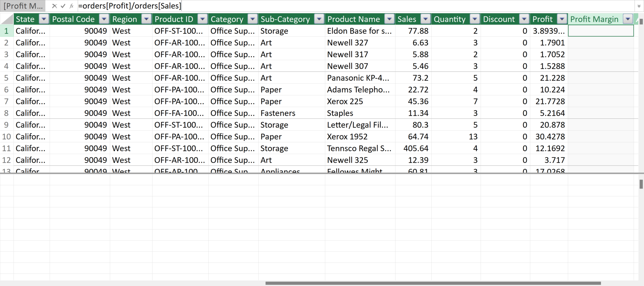
Task: Confirm the formula with the checkmark icon
Action: 63,6
